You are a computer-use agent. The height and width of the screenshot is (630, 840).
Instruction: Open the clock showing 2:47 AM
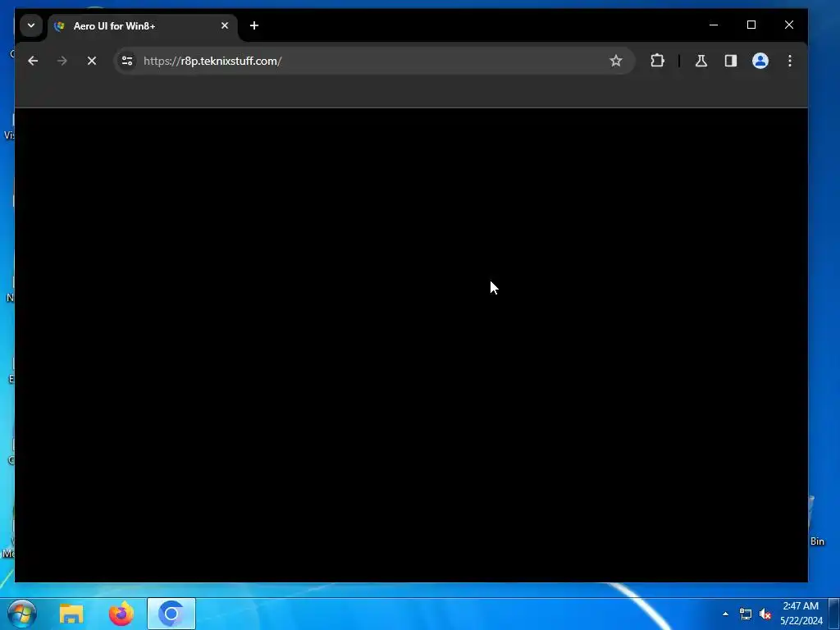pyautogui.click(x=801, y=614)
